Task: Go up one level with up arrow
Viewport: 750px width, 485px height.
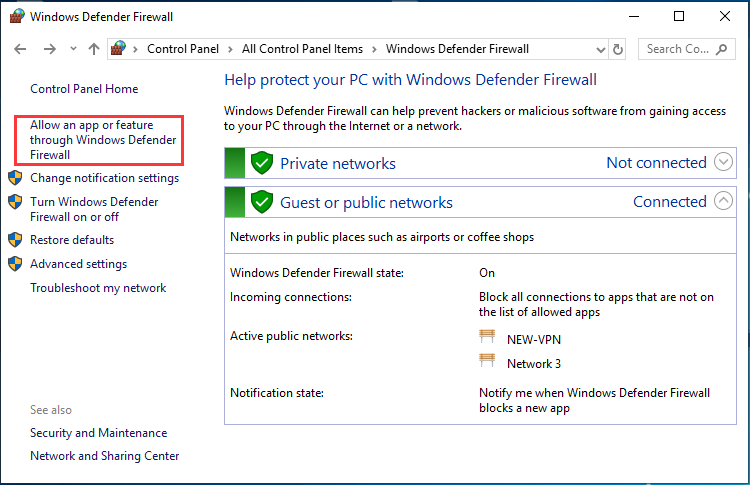Action: pos(94,49)
